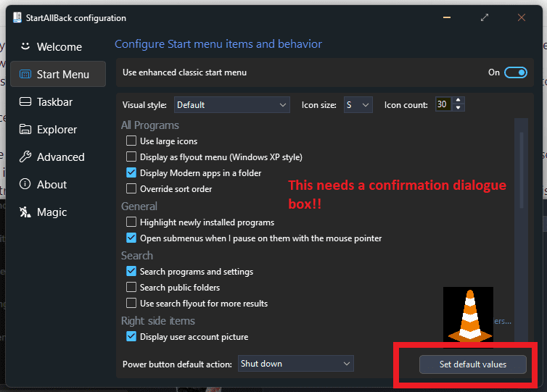The width and height of the screenshot is (547, 392).
Task: Open the Welcome section
Action: [x=58, y=46]
